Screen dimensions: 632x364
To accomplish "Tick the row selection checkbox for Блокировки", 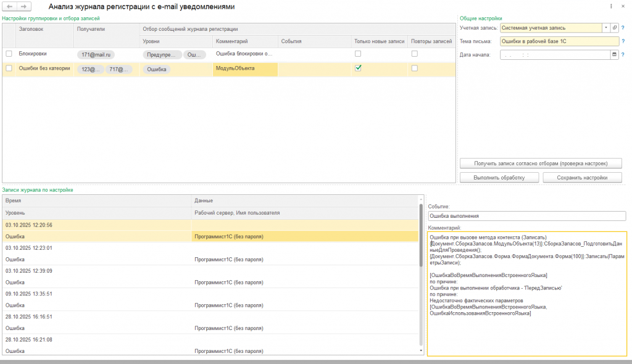I will pos(9,54).
